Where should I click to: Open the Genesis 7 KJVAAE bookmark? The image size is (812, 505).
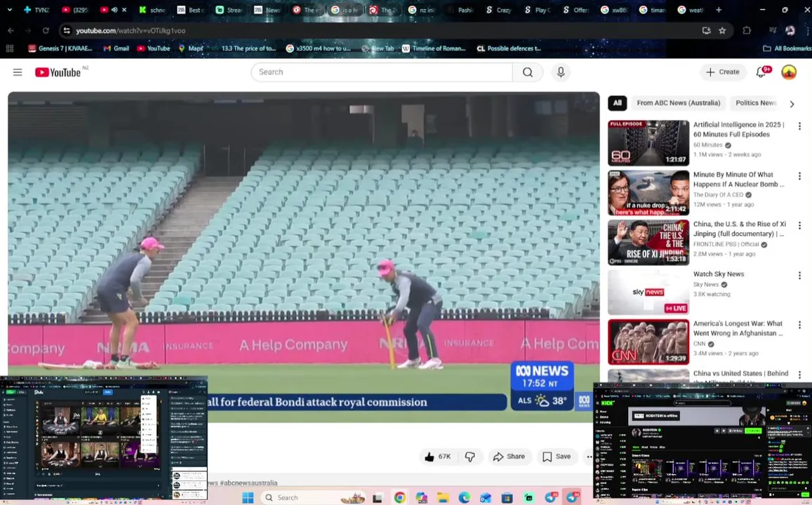tap(60, 48)
